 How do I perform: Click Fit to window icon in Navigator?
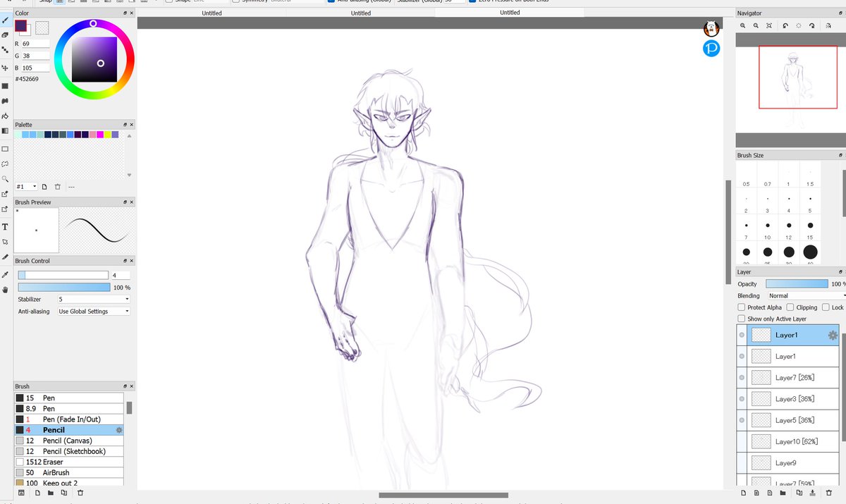tap(769, 25)
